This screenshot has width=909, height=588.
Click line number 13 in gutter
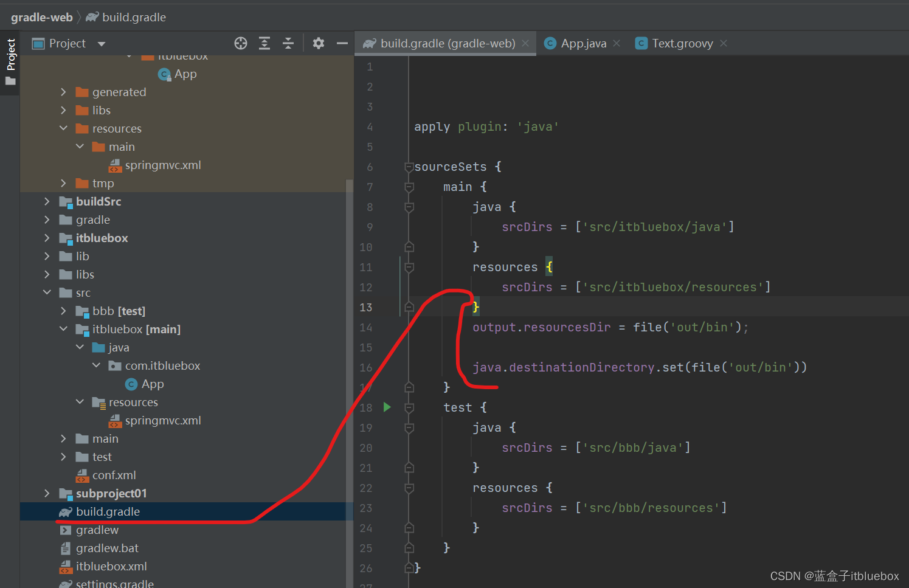coord(365,307)
